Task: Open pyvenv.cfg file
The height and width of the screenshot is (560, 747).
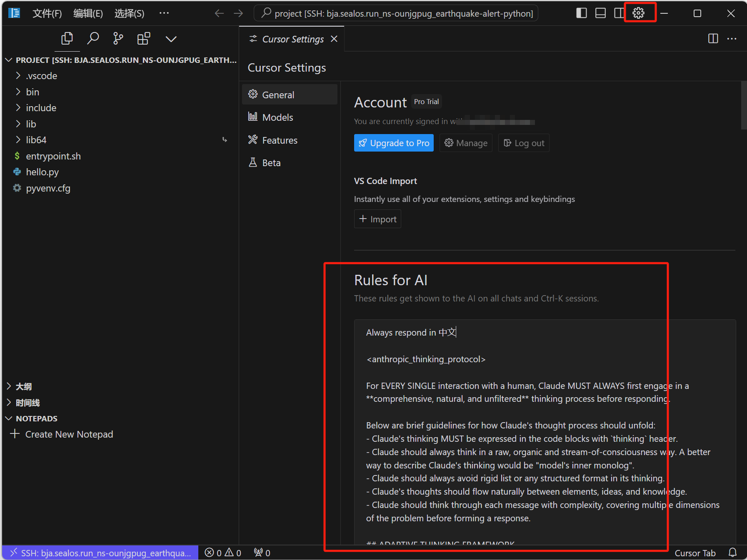Action: 120,188
